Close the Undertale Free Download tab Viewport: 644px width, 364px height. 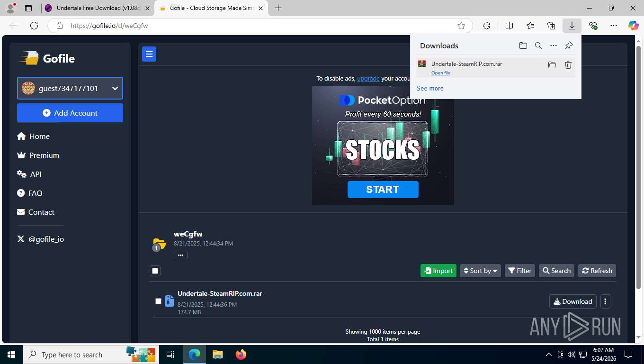click(x=148, y=8)
